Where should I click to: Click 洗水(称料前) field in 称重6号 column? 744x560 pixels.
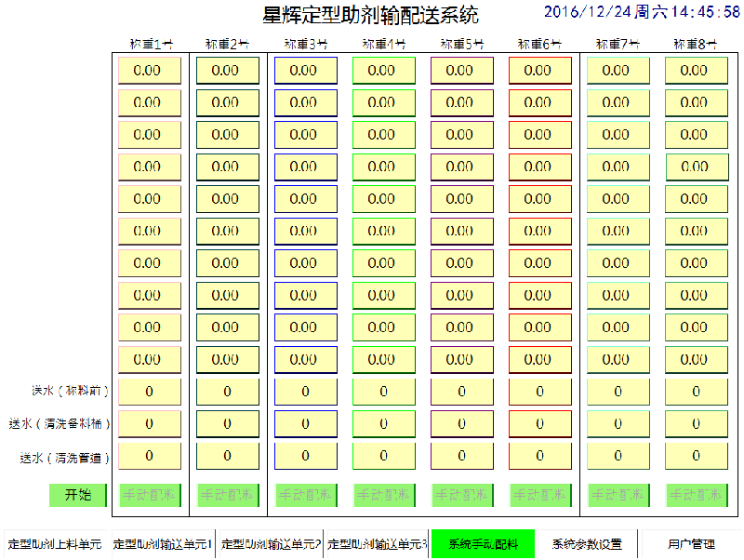click(539, 392)
